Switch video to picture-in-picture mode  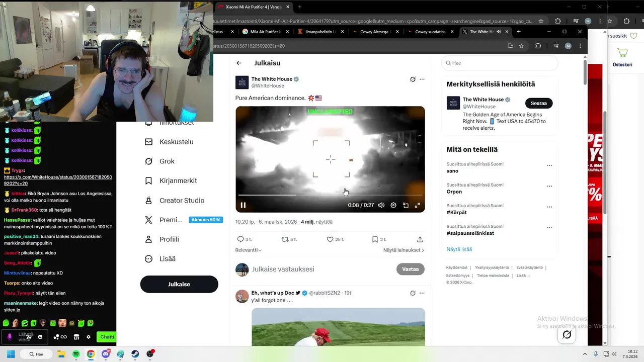[406, 205]
